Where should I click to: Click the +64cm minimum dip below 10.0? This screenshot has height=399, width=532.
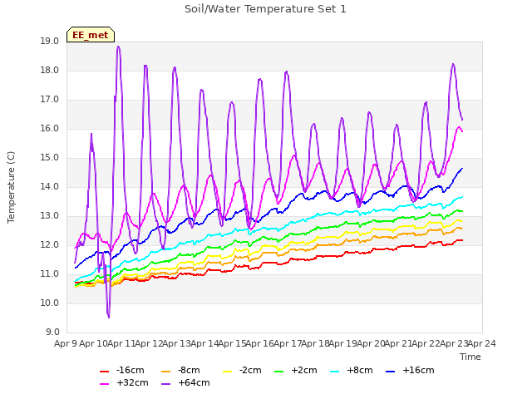pyautogui.click(x=109, y=318)
